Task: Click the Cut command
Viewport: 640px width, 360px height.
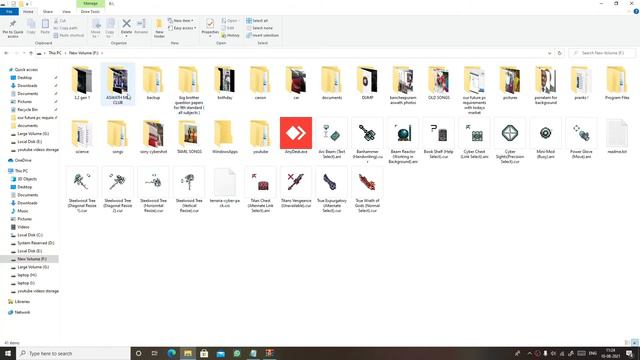Action: pyautogui.click(x=60, y=20)
